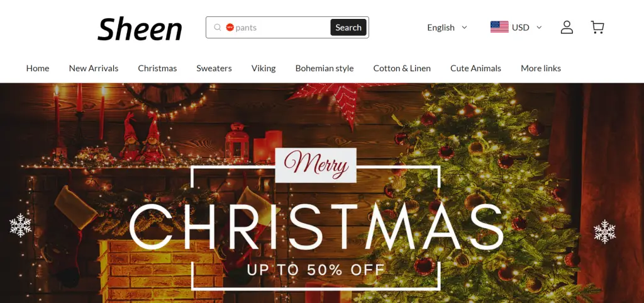The width and height of the screenshot is (644, 303).
Task: Click the magnifier icon in search box
Action: (218, 28)
